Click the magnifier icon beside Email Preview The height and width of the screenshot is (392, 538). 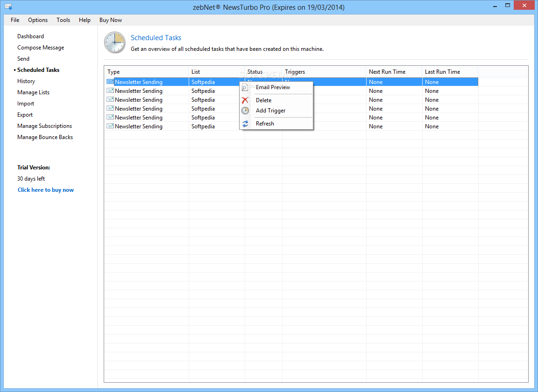tap(245, 87)
